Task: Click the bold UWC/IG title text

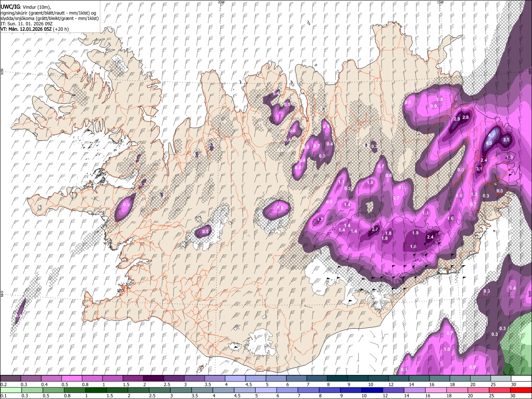Action: pyautogui.click(x=10, y=7)
